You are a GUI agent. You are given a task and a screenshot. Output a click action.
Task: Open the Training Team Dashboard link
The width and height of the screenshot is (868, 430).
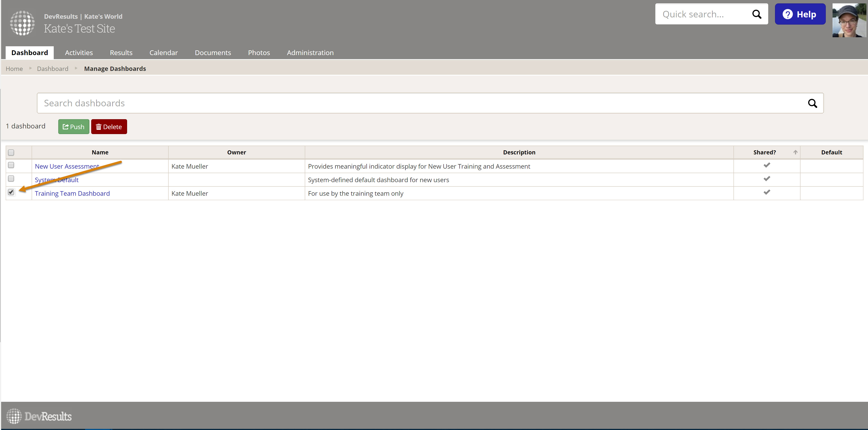click(x=72, y=193)
